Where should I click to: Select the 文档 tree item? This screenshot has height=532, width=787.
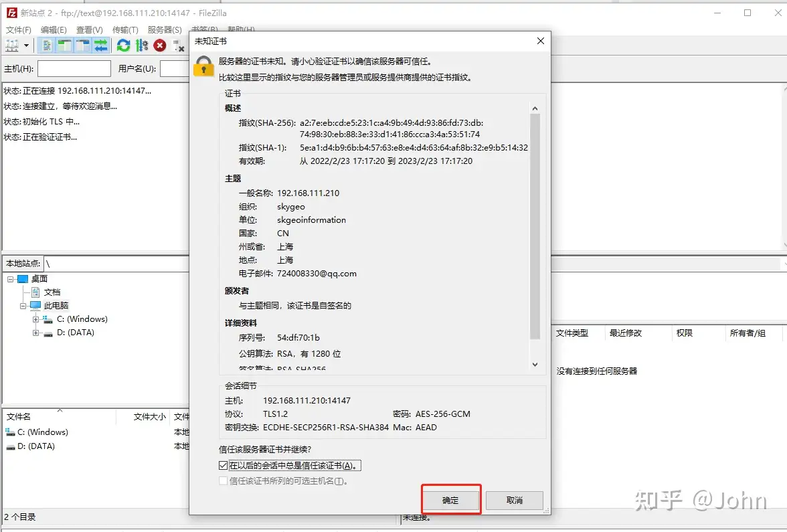pos(52,292)
